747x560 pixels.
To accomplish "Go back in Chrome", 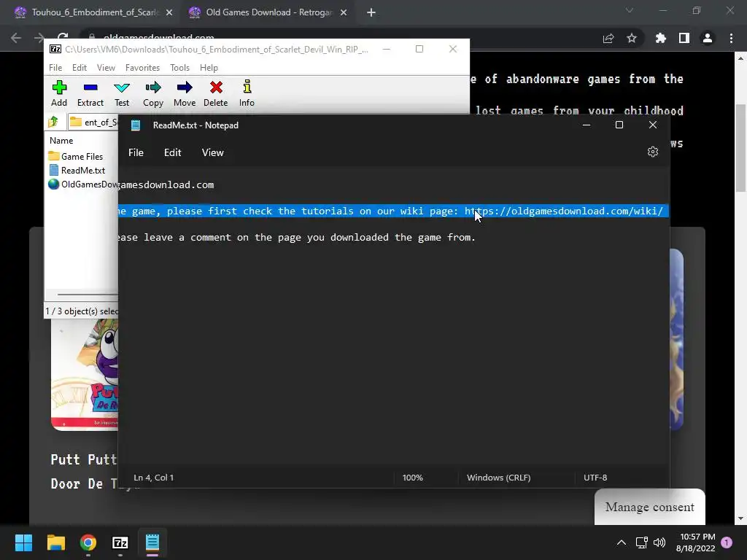I will coord(16,38).
